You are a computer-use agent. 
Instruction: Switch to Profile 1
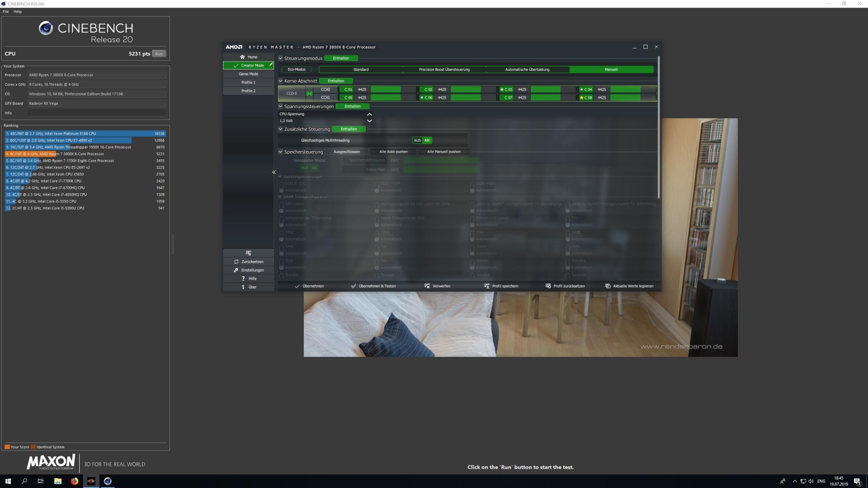pos(248,82)
